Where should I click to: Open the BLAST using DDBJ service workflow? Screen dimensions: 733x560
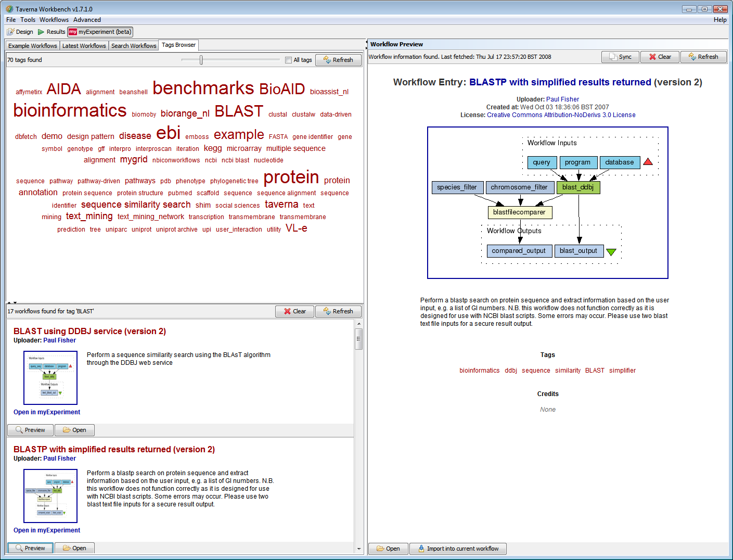click(74, 430)
